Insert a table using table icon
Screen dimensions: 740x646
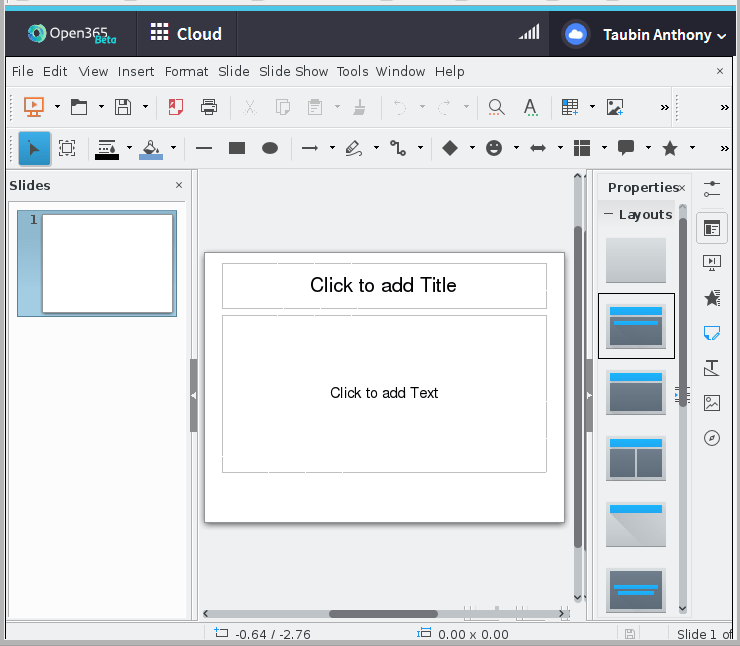570,107
